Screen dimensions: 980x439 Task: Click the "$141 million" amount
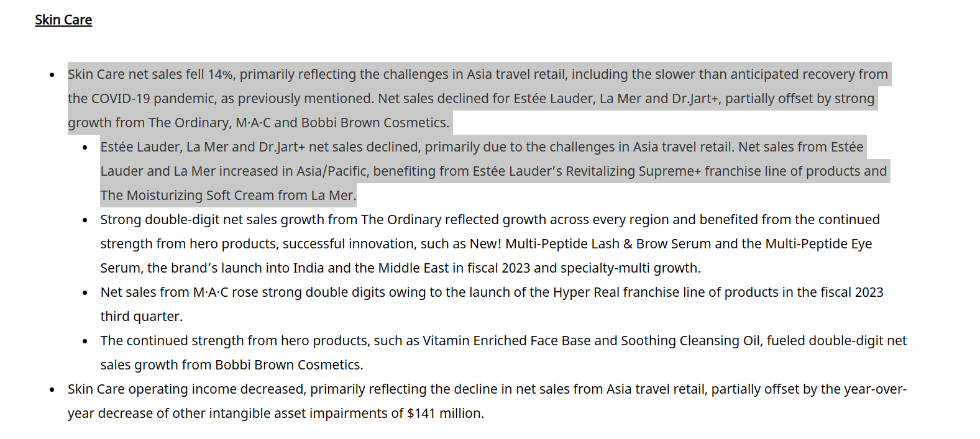[445, 414]
